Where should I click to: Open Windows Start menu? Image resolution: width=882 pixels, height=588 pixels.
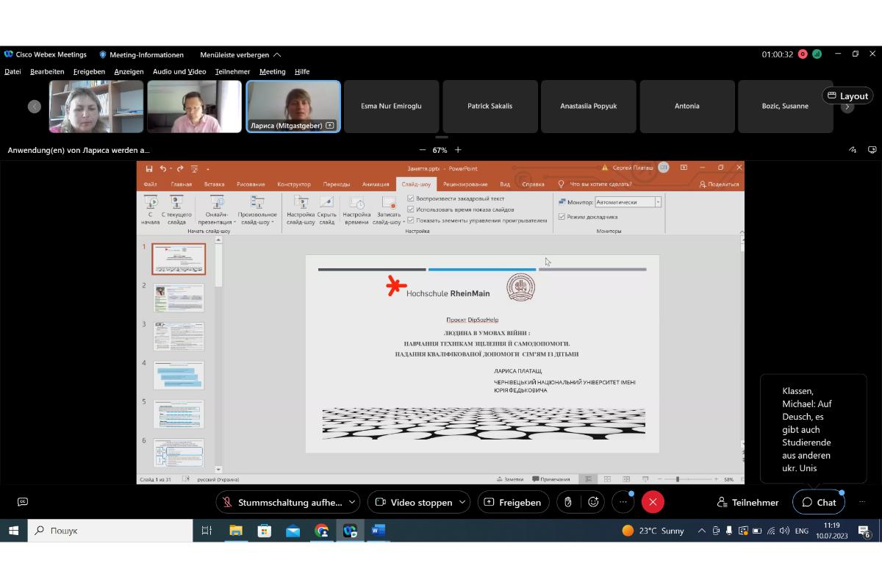click(x=13, y=530)
